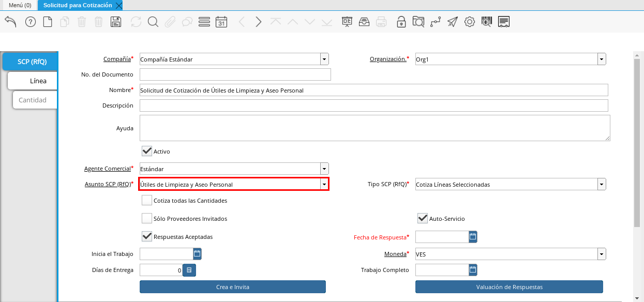Image resolution: width=644 pixels, height=302 pixels.
Task: Click inside the Ayuda text area
Action: [375, 128]
